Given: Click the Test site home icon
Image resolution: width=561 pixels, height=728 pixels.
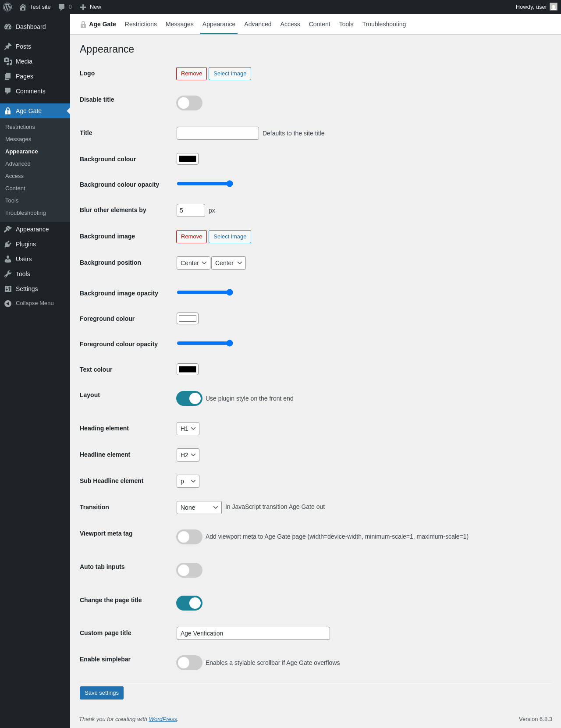Looking at the screenshot, I should tap(23, 7).
